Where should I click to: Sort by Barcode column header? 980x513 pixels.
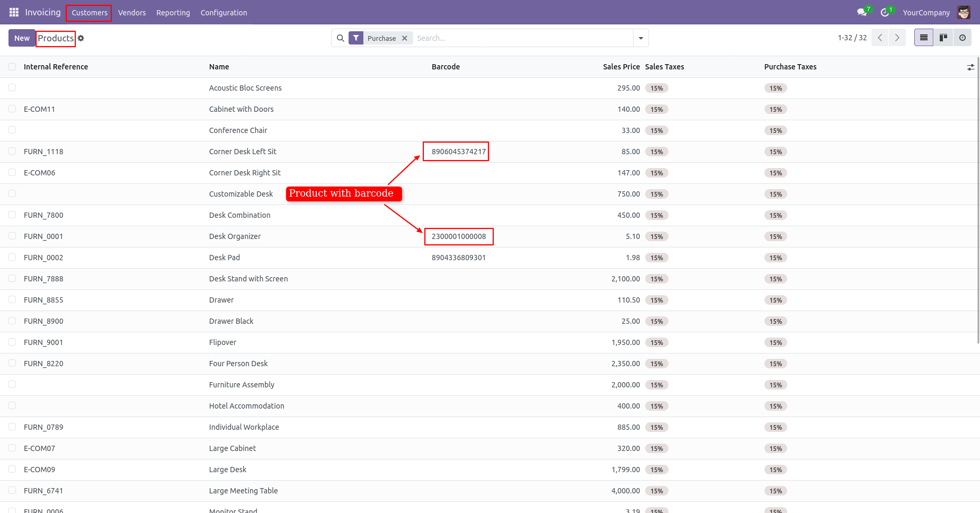pos(446,67)
